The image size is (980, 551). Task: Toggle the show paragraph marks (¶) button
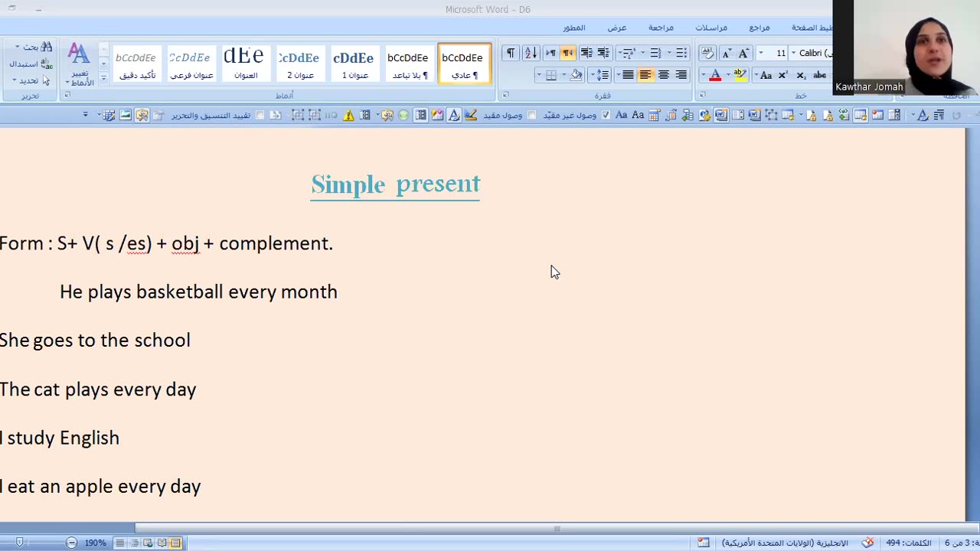(x=511, y=53)
